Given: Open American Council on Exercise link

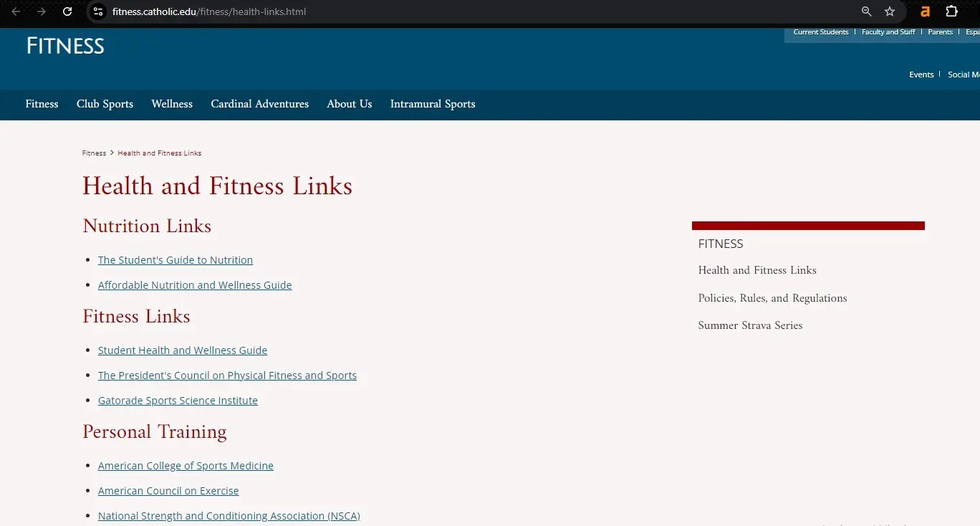Looking at the screenshot, I should pyautogui.click(x=168, y=491).
